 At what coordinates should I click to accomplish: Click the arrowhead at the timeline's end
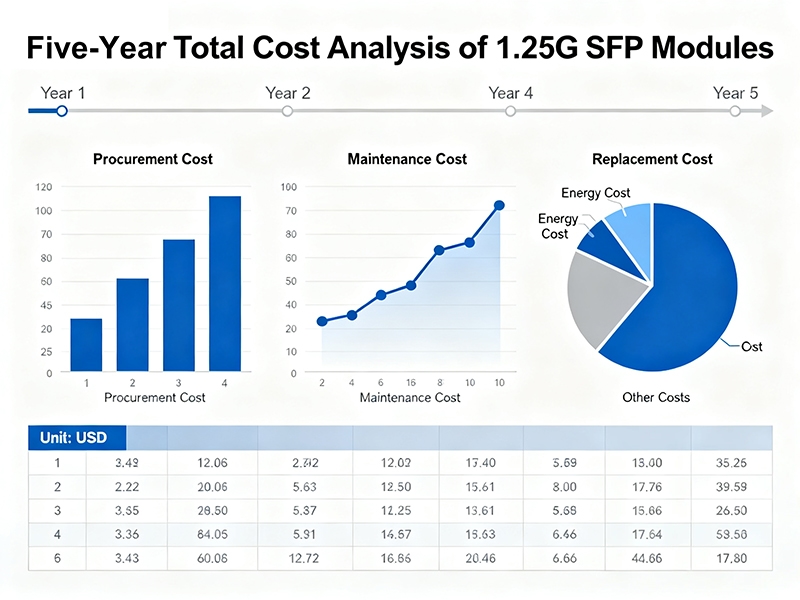(767, 111)
